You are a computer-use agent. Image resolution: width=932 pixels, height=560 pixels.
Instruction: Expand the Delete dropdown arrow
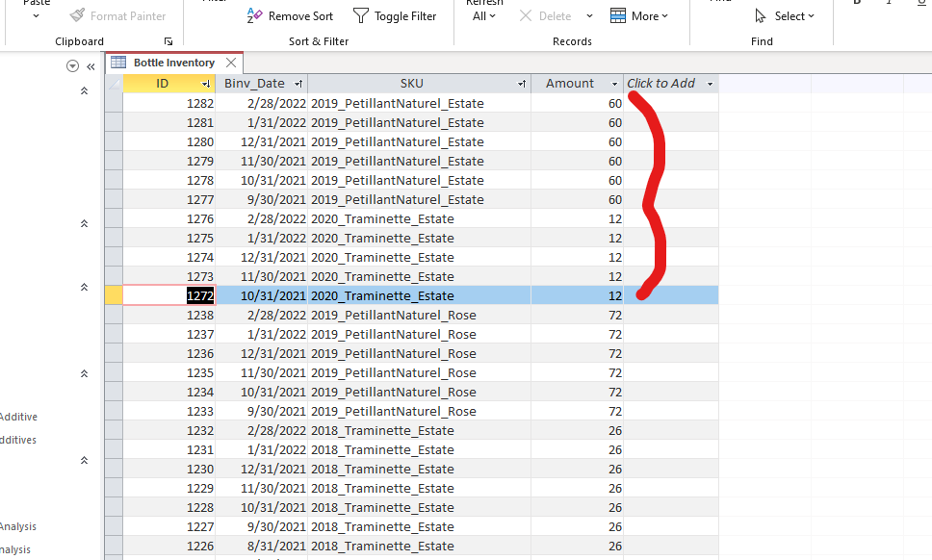[x=589, y=16]
